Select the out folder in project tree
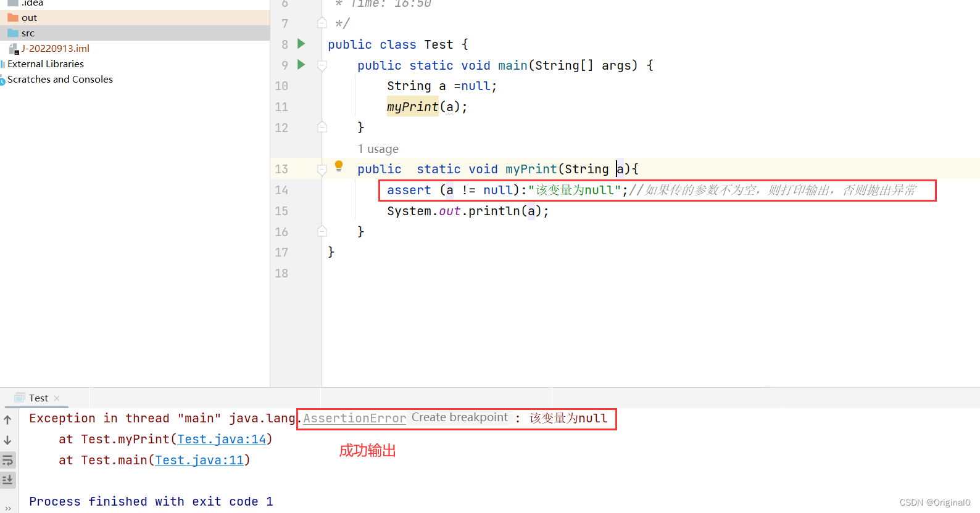Viewport: 980px width, 513px height. [29, 18]
